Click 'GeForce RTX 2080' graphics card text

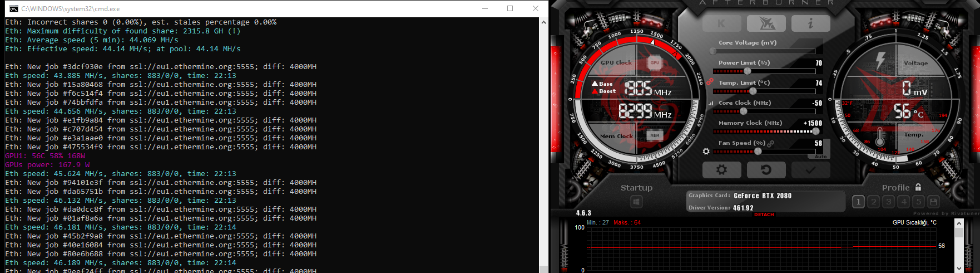tap(763, 196)
